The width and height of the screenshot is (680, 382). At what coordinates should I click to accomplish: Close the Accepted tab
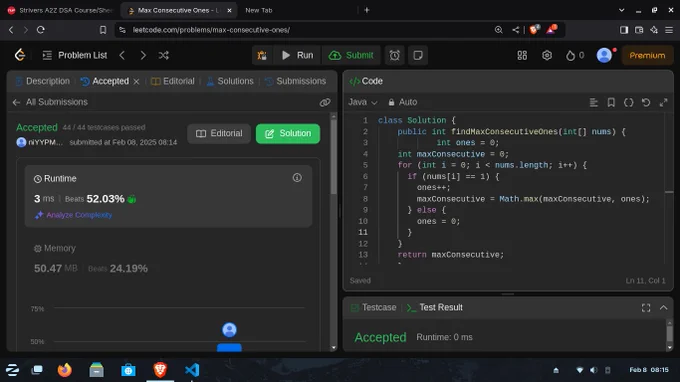(136, 82)
